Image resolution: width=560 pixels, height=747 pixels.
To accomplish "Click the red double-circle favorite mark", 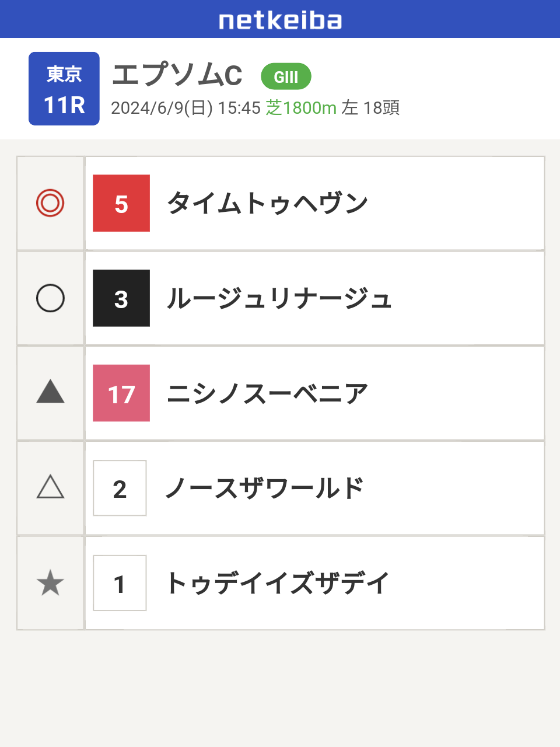I will click(50, 203).
